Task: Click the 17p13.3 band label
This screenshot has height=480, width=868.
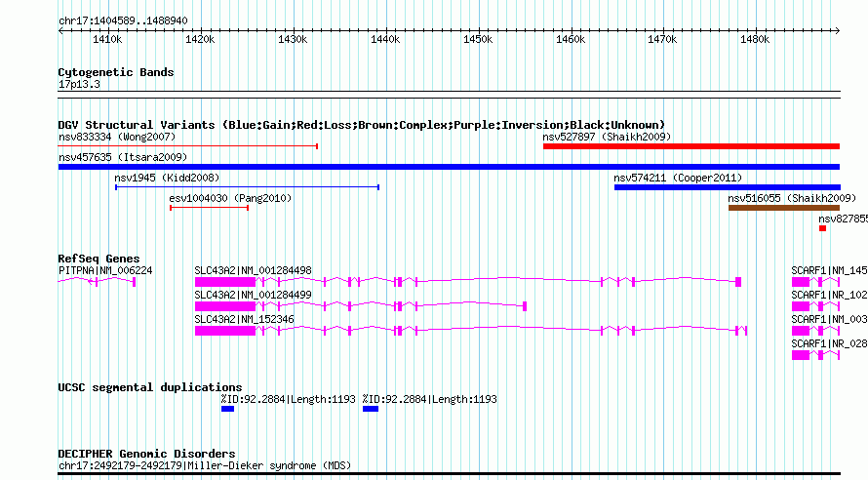Action: [79, 84]
